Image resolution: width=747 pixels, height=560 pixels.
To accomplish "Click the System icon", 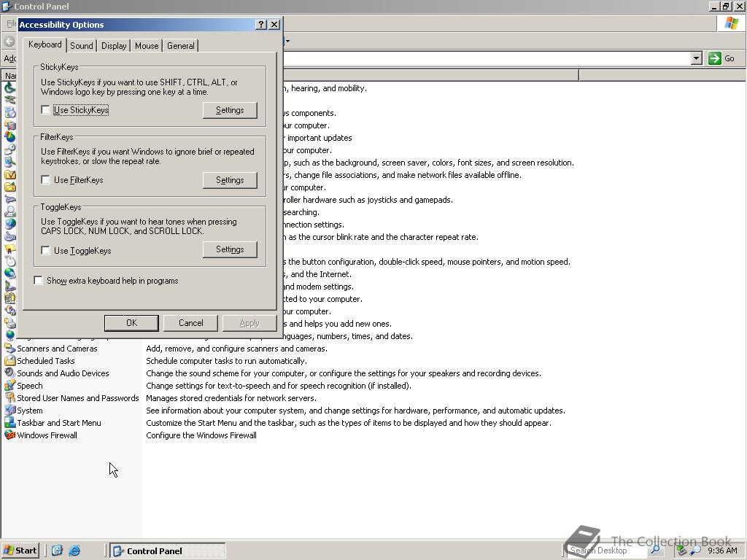I will click(9, 411).
